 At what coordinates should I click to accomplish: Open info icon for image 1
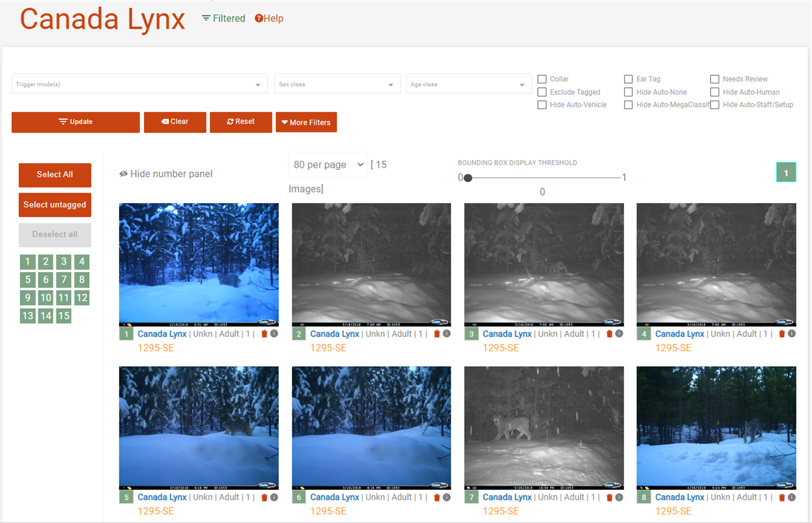click(274, 334)
